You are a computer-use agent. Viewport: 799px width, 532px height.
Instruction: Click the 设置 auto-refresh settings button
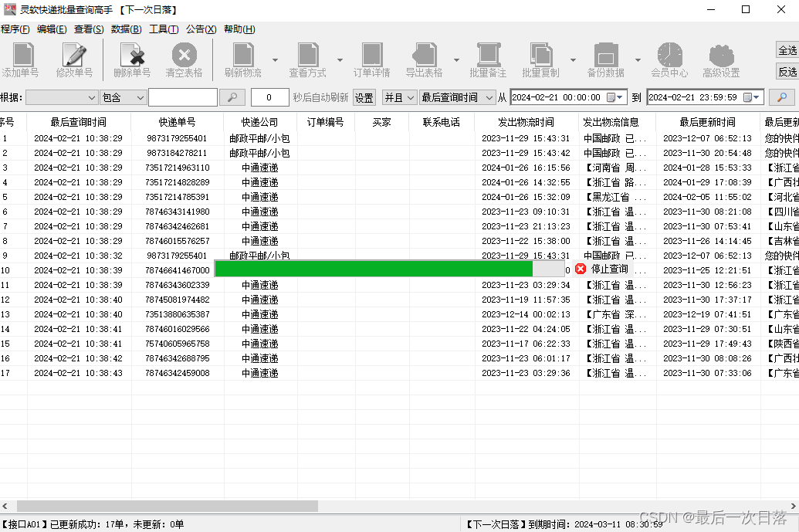(364, 97)
